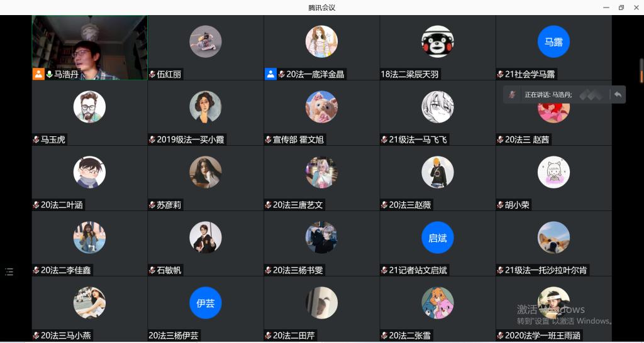The height and width of the screenshot is (343, 644).
Task: Click the Harry Potter avatar of 石敏帆
Action: point(206,237)
